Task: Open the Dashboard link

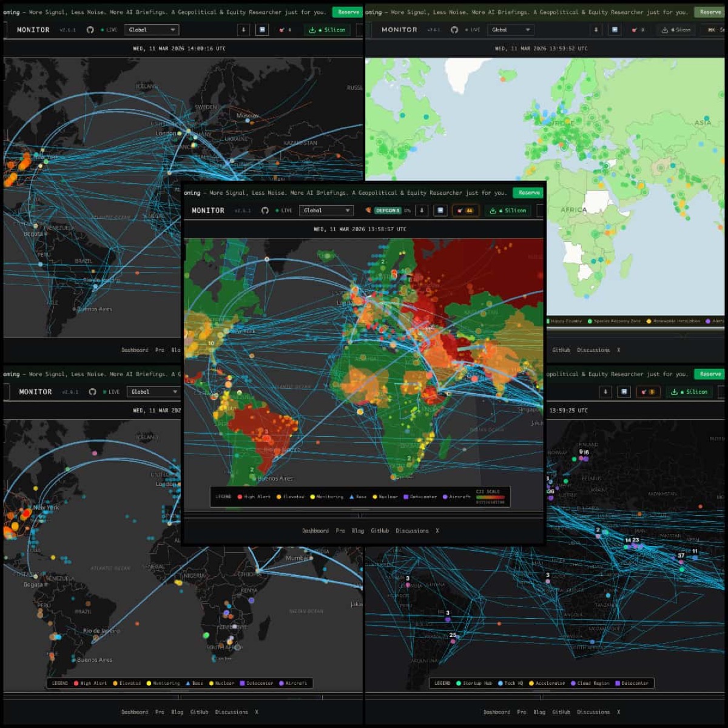Action: click(317, 530)
